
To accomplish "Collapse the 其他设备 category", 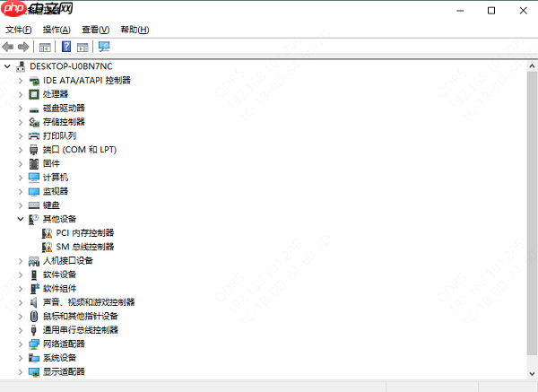I will click(21, 219).
